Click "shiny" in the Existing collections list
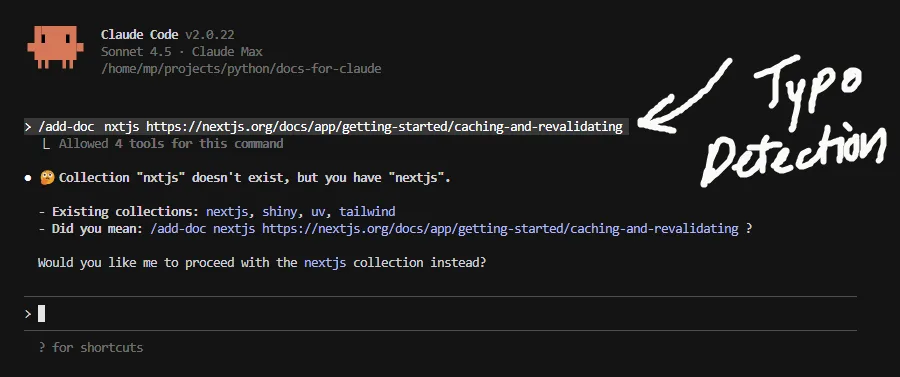900x377 pixels. 280,212
